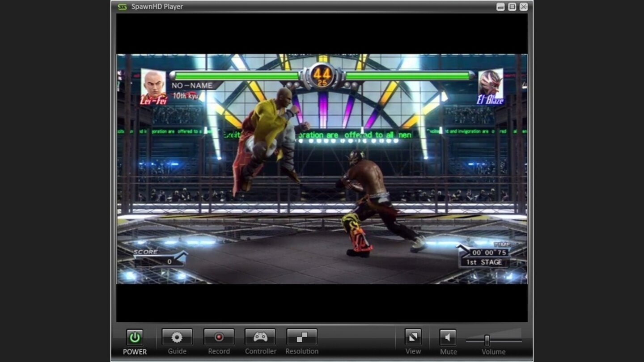This screenshot has height=362, width=644.
Task: Open the Controller gamepad settings
Action: 260,337
